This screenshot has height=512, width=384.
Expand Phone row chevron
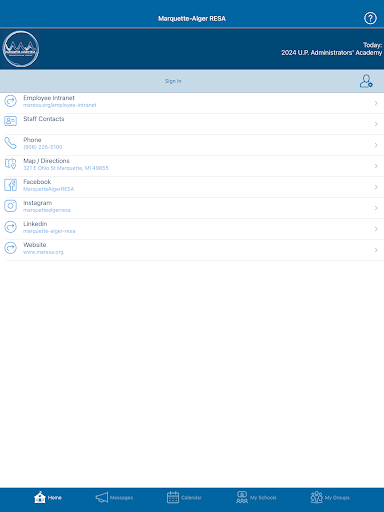click(x=376, y=145)
